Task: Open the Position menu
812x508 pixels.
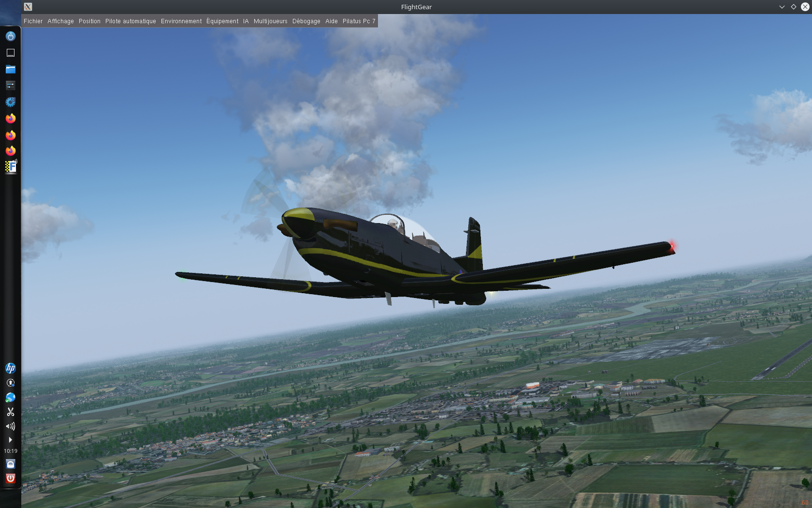Action: pos(90,21)
